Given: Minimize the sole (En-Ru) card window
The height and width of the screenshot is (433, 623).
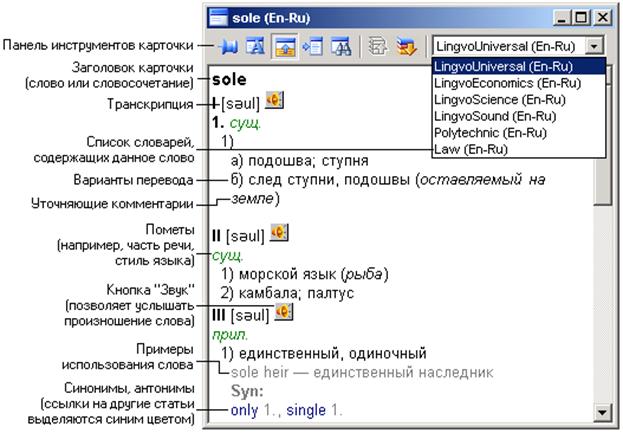Looking at the screenshot, I should point(562,18).
